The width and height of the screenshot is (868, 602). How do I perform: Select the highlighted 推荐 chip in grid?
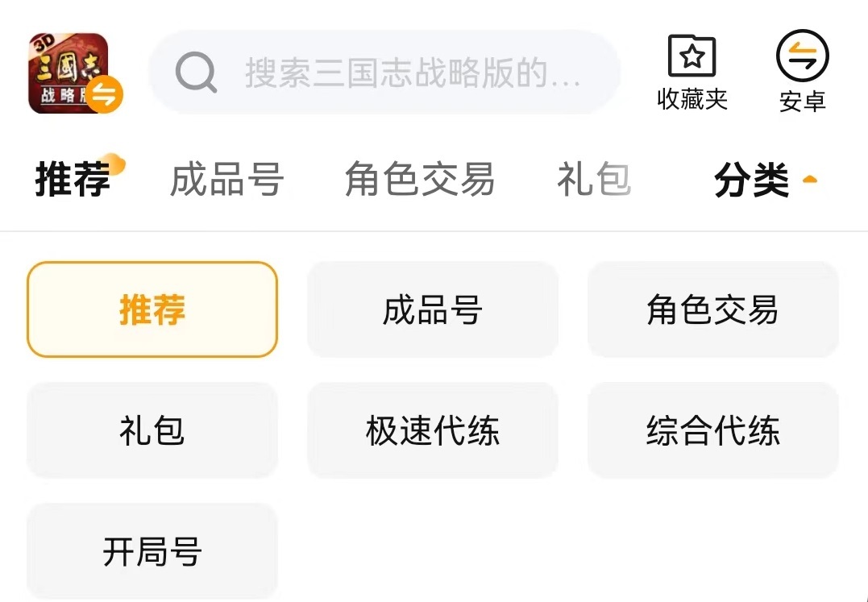click(152, 309)
